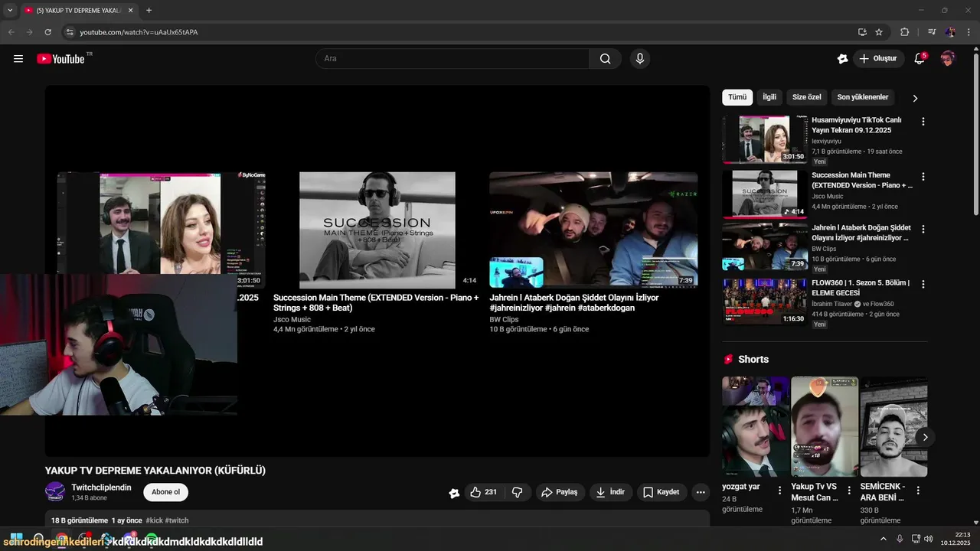Open the YouTube hamburger guide menu
The width and height of the screenshot is (980, 551).
(x=18, y=59)
